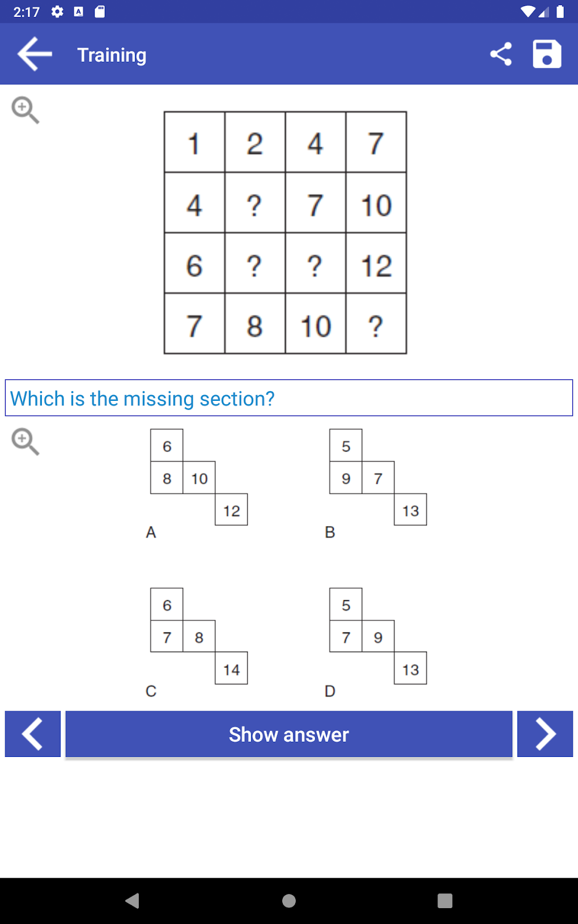Tap the Training title text
578x924 pixels.
112,55
